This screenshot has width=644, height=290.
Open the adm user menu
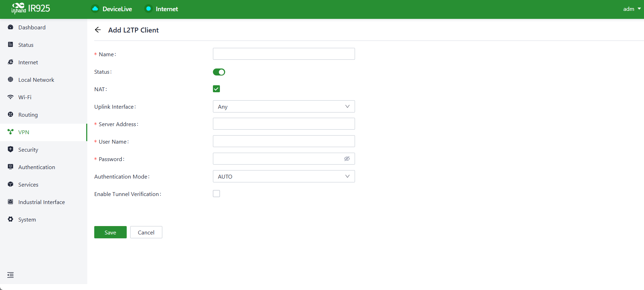pos(632,9)
